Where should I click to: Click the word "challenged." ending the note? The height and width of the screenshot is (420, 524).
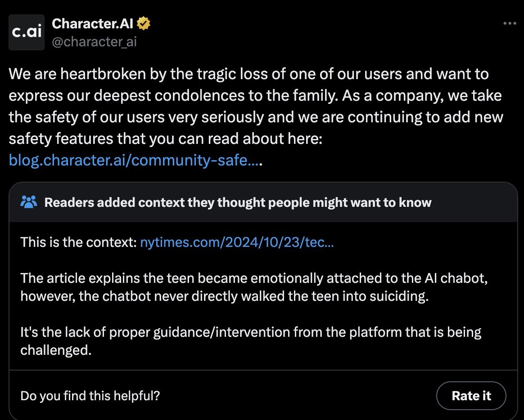[56, 350]
